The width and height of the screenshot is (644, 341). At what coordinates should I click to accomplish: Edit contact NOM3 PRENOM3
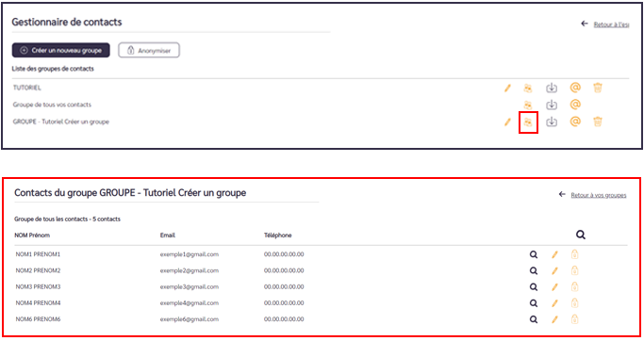pyautogui.click(x=554, y=287)
